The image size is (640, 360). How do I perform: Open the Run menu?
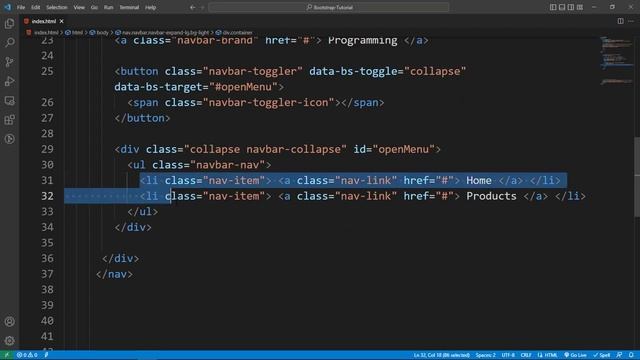pos(108,7)
